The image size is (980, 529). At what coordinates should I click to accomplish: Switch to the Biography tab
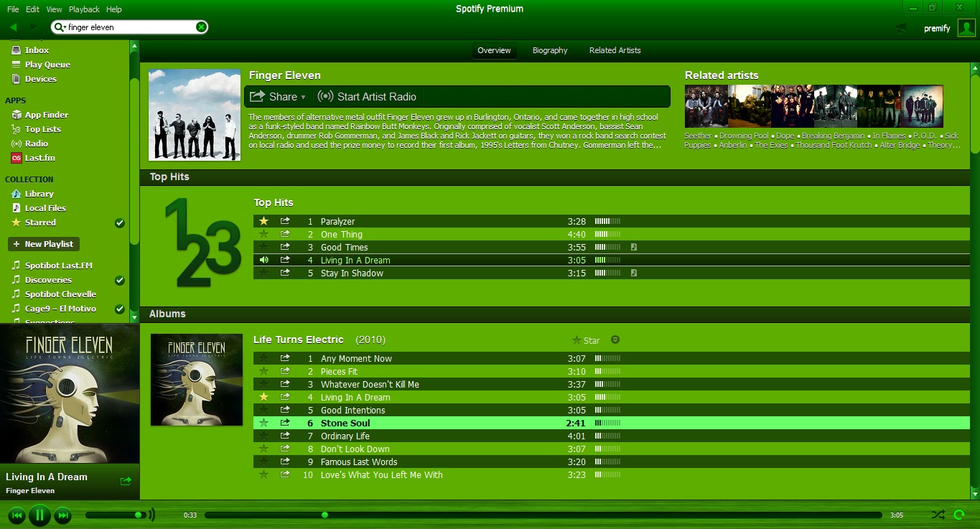(x=550, y=50)
